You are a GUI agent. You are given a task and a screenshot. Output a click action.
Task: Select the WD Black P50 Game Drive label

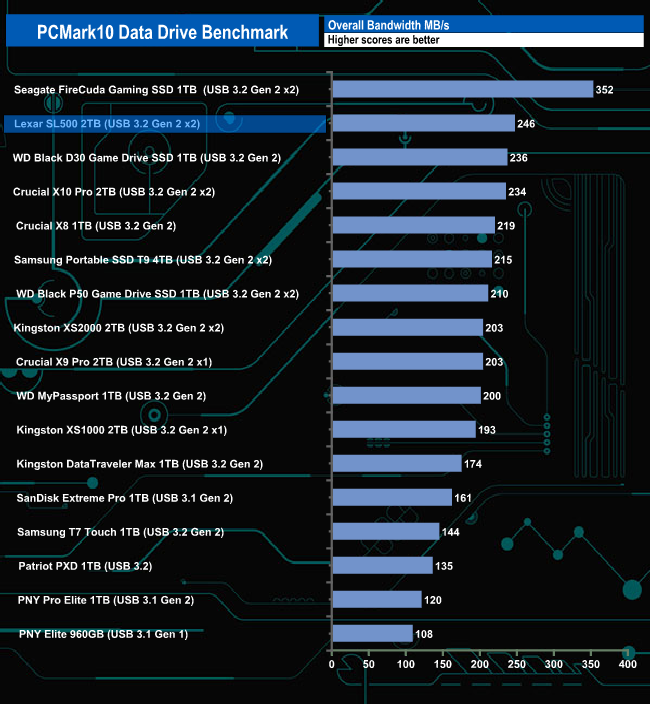click(157, 294)
